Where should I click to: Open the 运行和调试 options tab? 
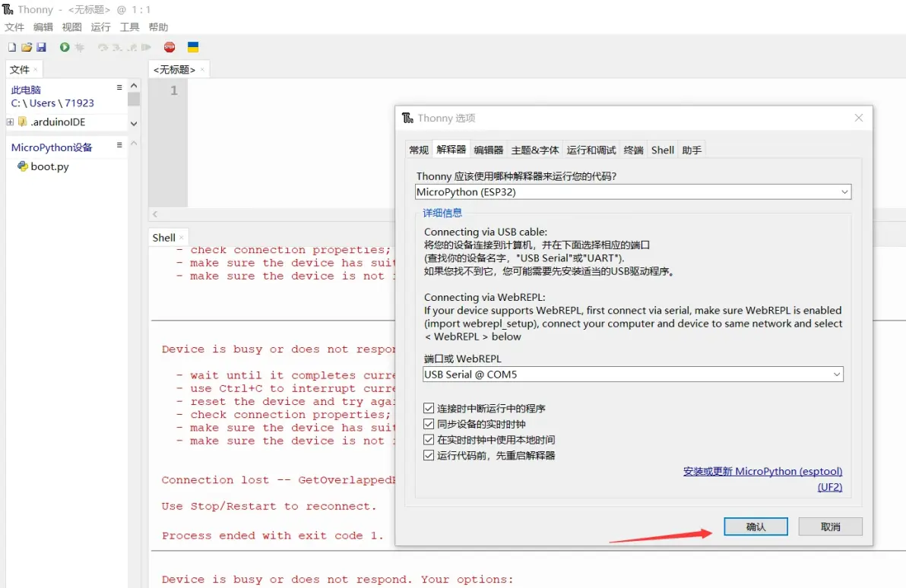591,150
